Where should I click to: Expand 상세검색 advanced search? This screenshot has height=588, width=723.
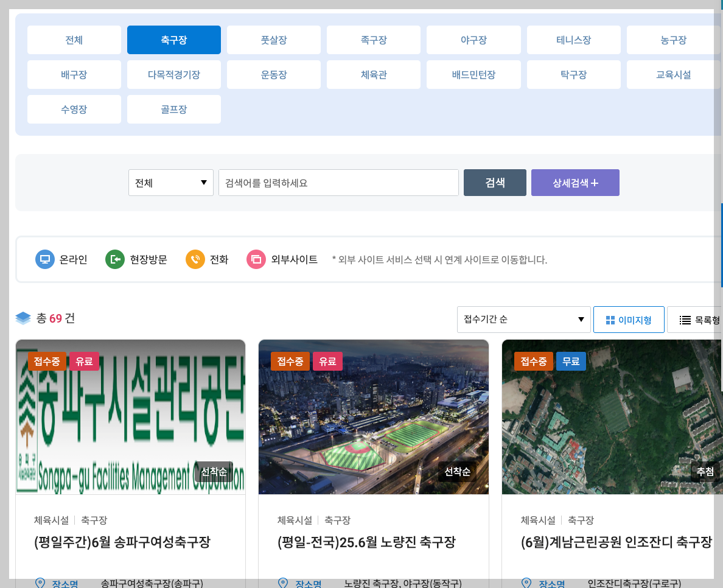575,183
